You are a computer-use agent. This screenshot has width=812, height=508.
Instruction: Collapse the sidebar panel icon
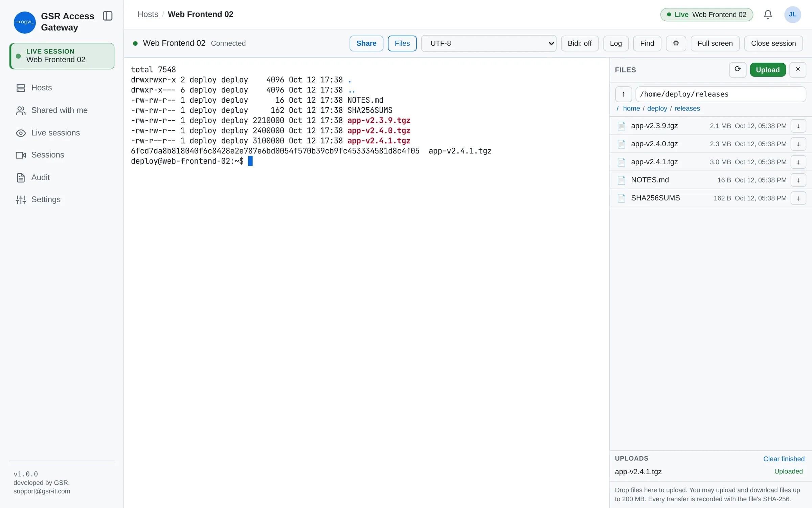(108, 16)
